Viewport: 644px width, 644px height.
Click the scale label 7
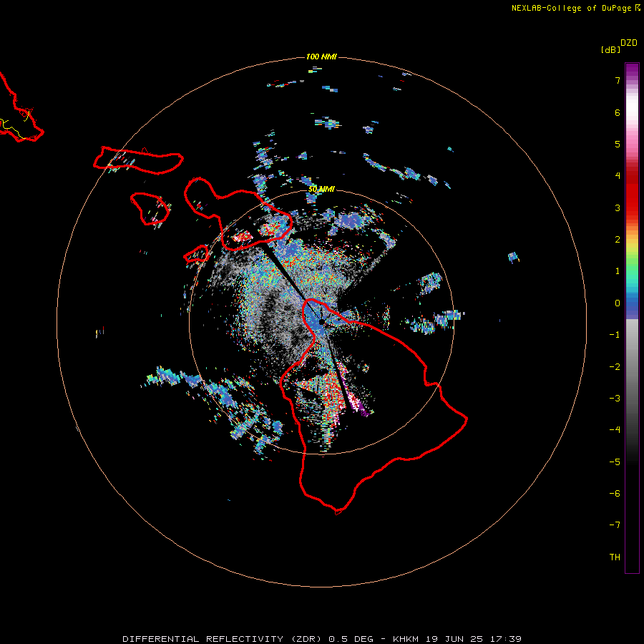pyautogui.click(x=618, y=80)
